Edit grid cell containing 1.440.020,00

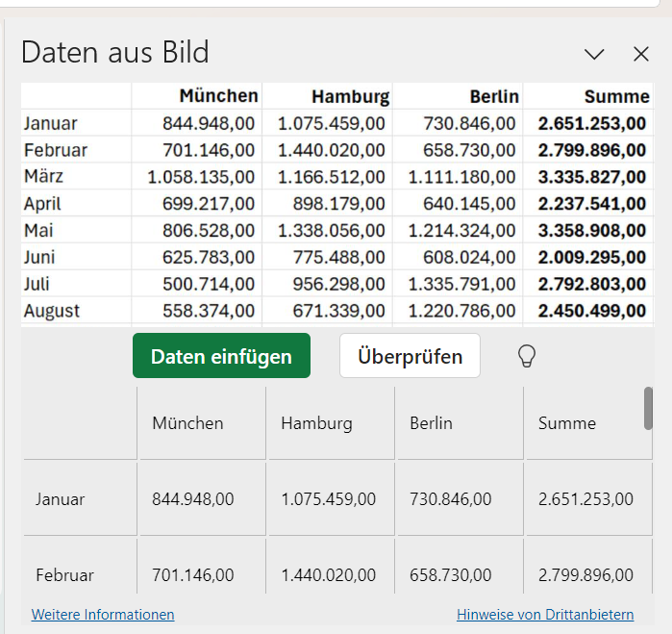(x=332, y=567)
